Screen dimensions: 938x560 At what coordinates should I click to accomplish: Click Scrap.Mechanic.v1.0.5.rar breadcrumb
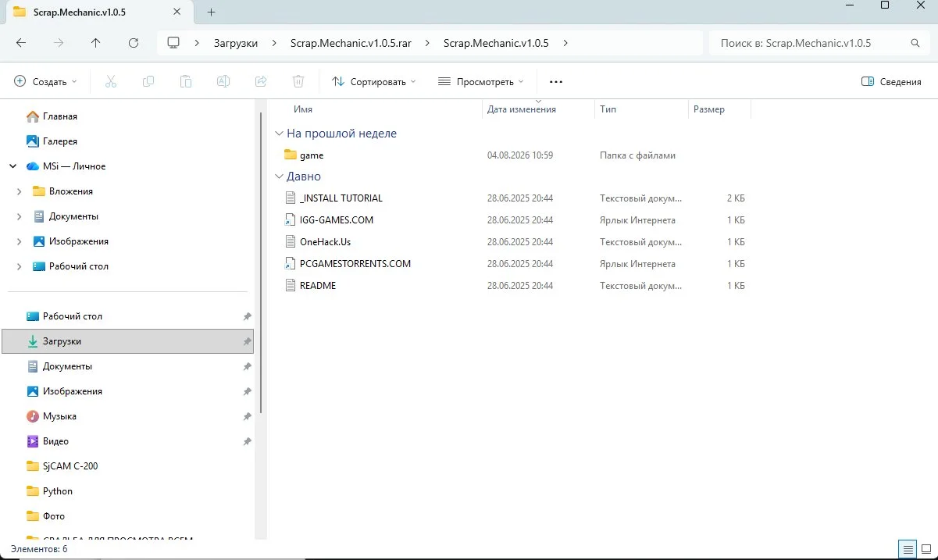pos(351,43)
